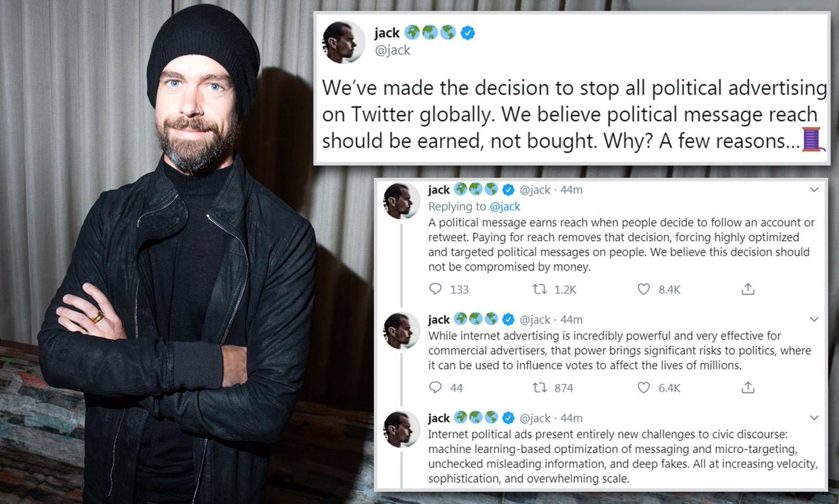Click avatar beside the 'internet advertising' tweet
Viewport: 839px width, 504px height.
coord(402,331)
